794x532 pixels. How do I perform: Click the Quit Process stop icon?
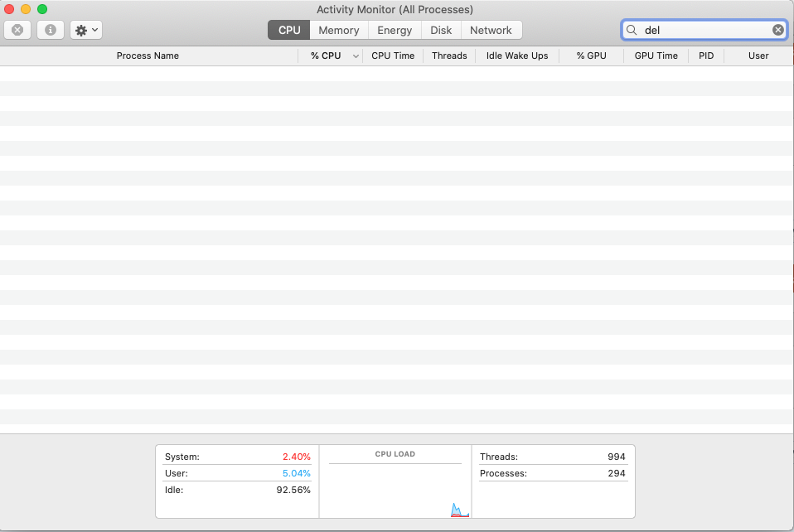click(17, 30)
